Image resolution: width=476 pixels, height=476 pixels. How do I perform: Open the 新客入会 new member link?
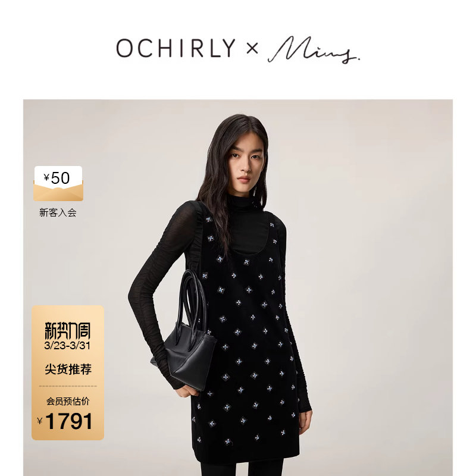(58, 212)
